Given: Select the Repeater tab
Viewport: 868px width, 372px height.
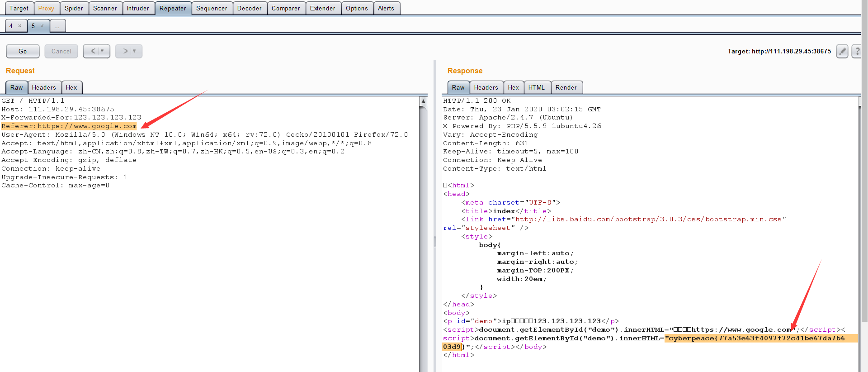Looking at the screenshot, I should [173, 8].
